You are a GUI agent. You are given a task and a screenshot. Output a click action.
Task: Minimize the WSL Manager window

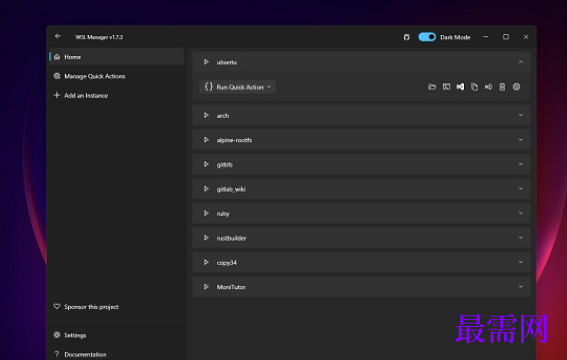tap(486, 37)
